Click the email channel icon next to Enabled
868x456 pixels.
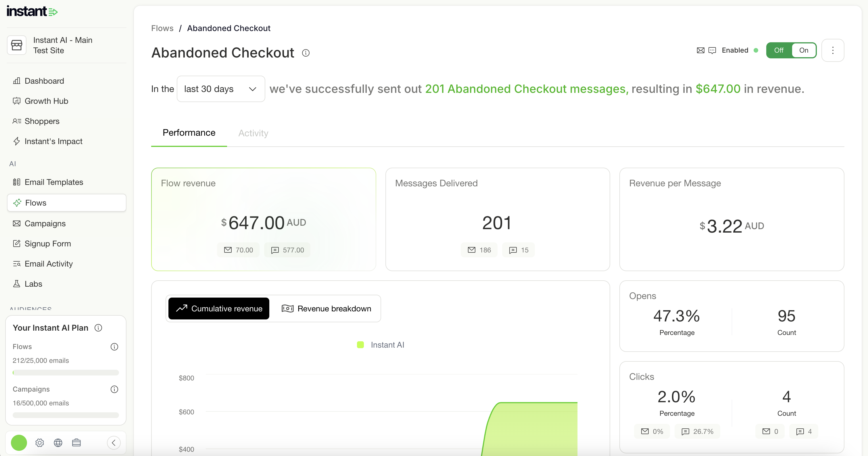pyautogui.click(x=700, y=50)
